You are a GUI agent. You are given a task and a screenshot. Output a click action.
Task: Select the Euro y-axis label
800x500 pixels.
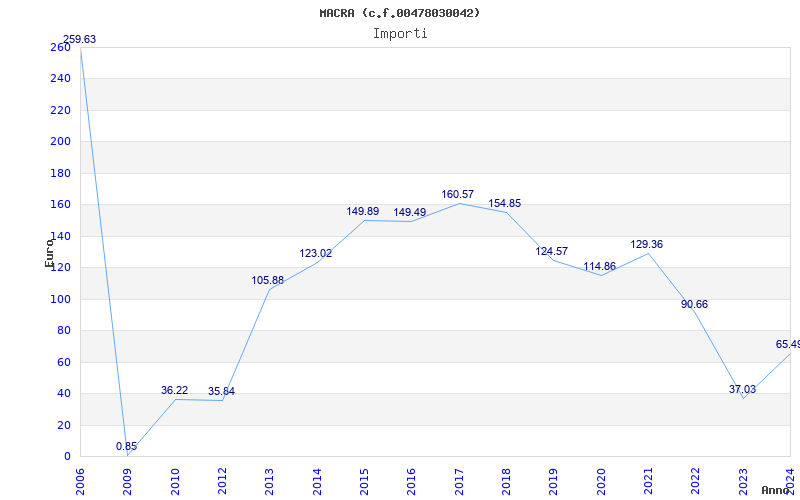(x=48, y=251)
